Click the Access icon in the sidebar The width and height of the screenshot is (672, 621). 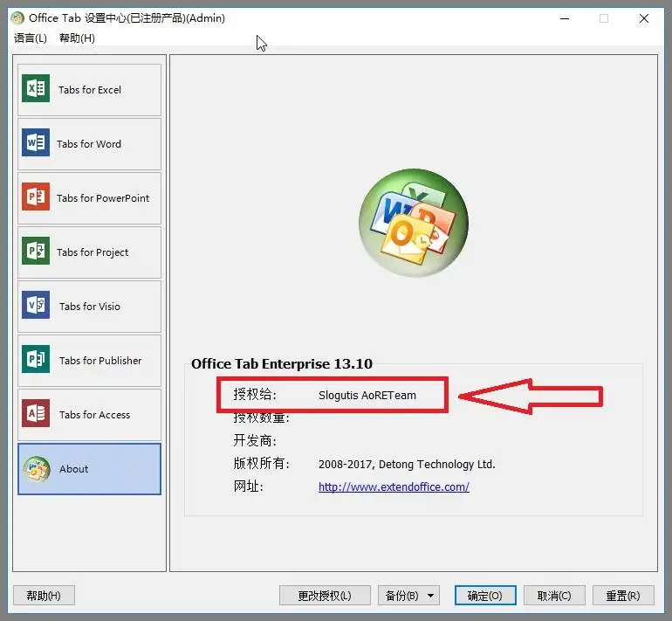(x=36, y=414)
